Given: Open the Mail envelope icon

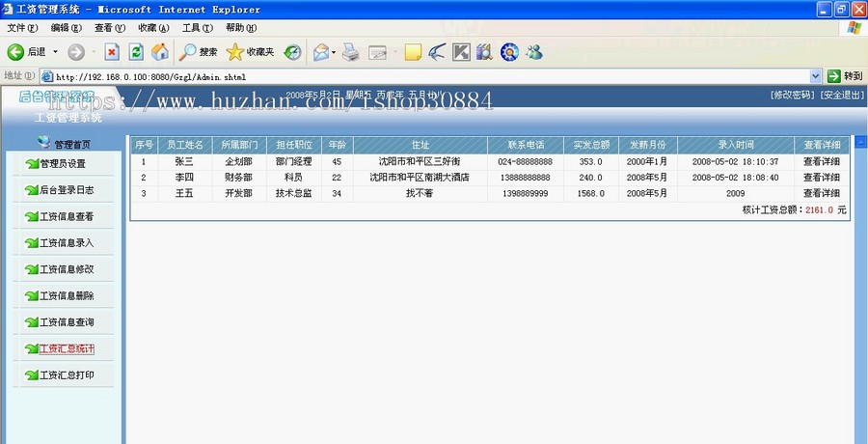Looking at the screenshot, I should click(x=321, y=52).
